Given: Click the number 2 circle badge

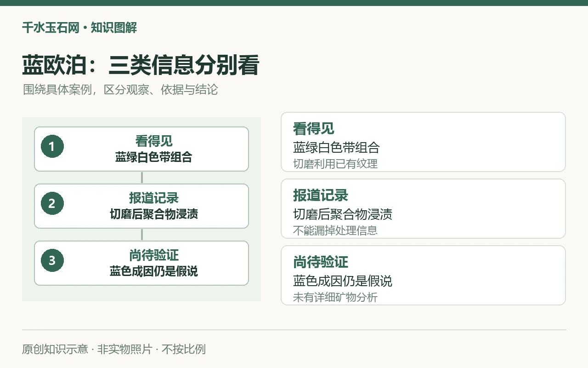Looking at the screenshot, I should pos(52,204).
